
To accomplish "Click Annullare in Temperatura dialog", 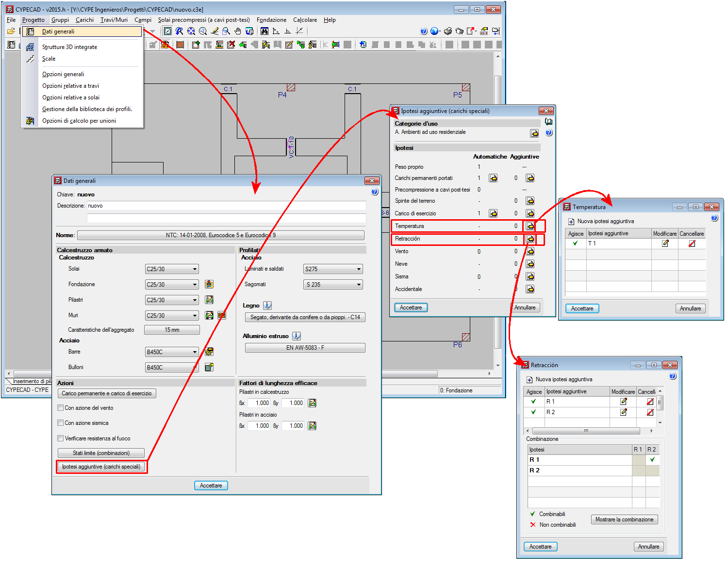I will (690, 308).
